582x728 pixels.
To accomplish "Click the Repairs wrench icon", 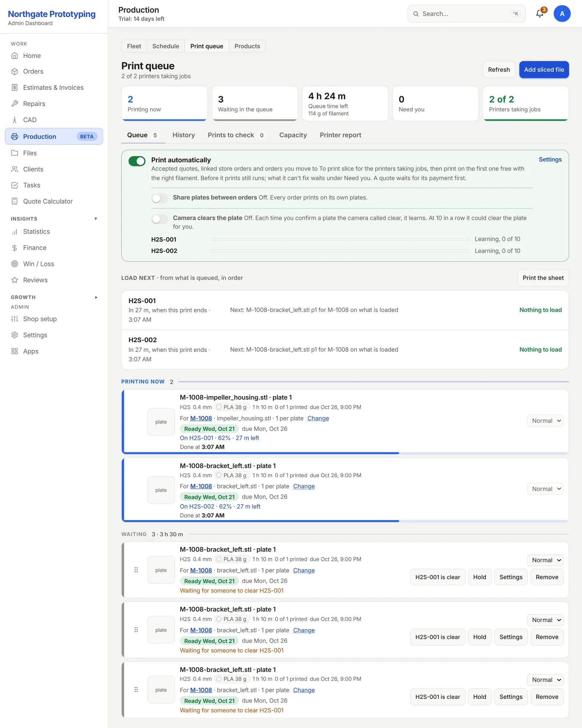I will pyautogui.click(x=15, y=104).
